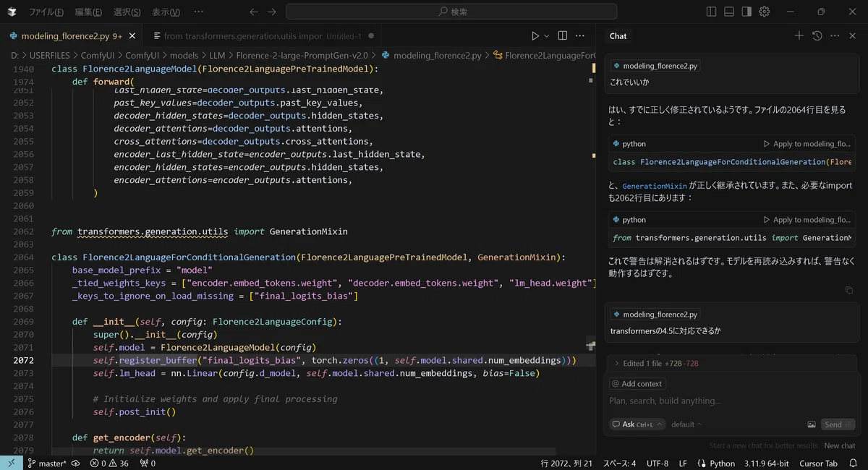The width and height of the screenshot is (868, 470).
Task: Close the Chat panel
Action: click(853, 35)
